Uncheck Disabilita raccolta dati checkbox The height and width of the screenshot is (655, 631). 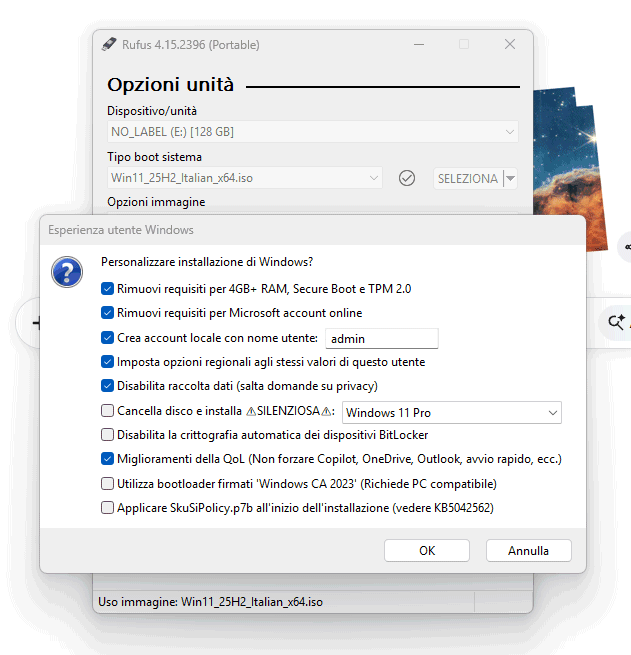[x=107, y=386]
